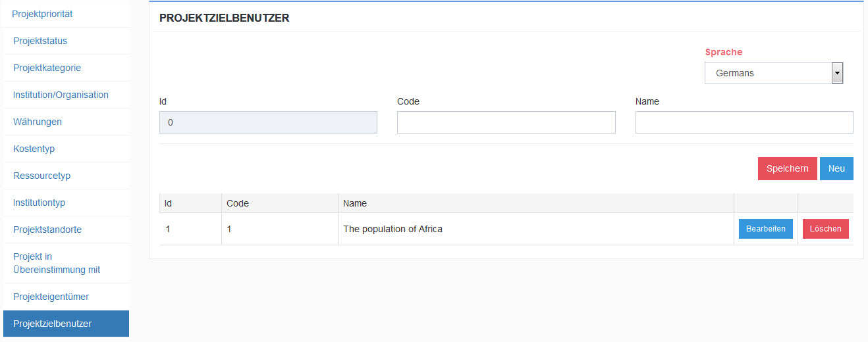Screen dimensions: 868x342
Task: Click the Speichern button
Action: 787,168
